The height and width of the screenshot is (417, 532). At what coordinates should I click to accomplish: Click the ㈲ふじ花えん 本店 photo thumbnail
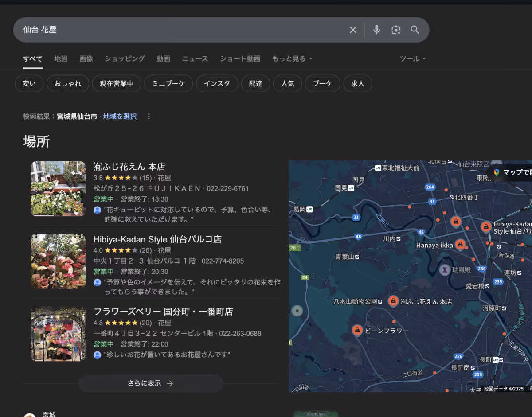(58, 189)
